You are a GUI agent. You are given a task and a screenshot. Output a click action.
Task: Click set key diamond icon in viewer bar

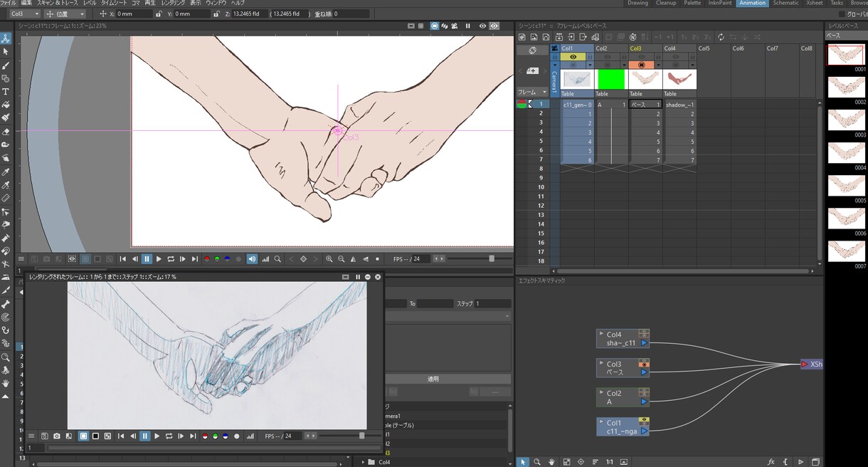[303, 259]
